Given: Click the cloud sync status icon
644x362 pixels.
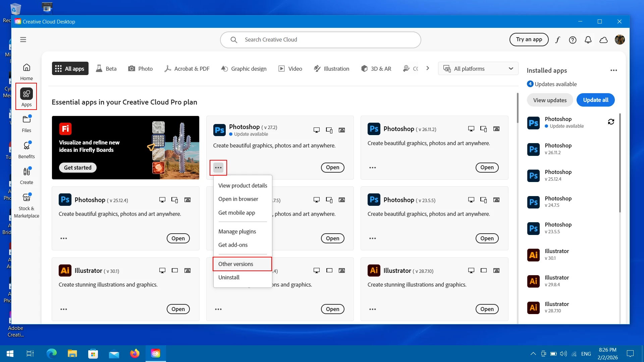Looking at the screenshot, I should click(x=603, y=40).
